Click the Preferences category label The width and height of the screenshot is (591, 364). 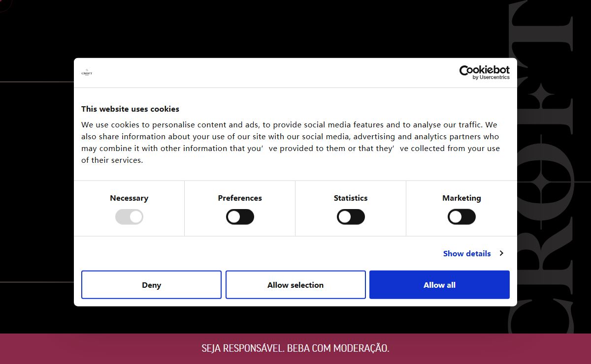pyautogui.click(x=240, y=198)
